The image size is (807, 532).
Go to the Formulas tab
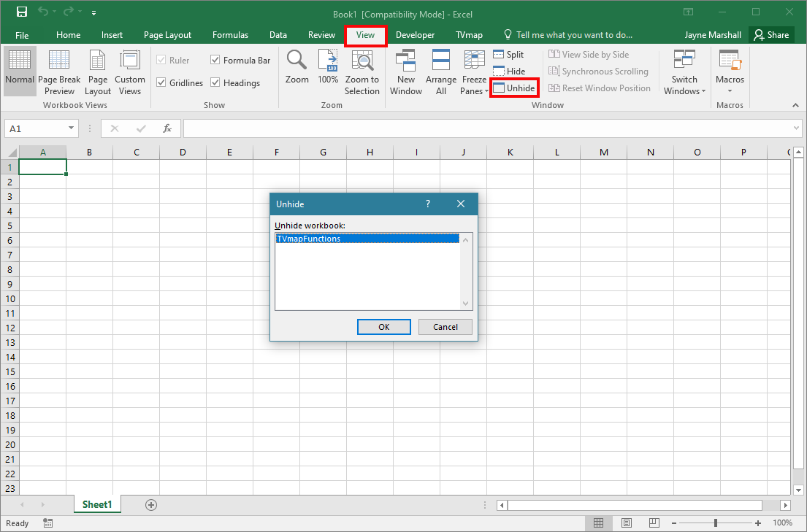coord(230,35)
